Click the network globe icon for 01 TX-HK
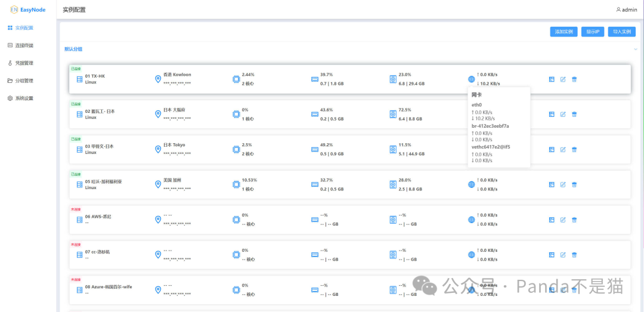 coord(471,79)
